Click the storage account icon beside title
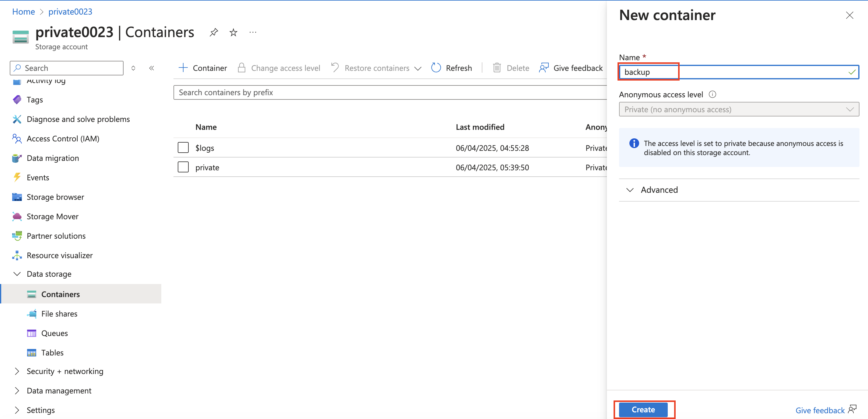The image size is (868, 419). click(x=21, y=37)
